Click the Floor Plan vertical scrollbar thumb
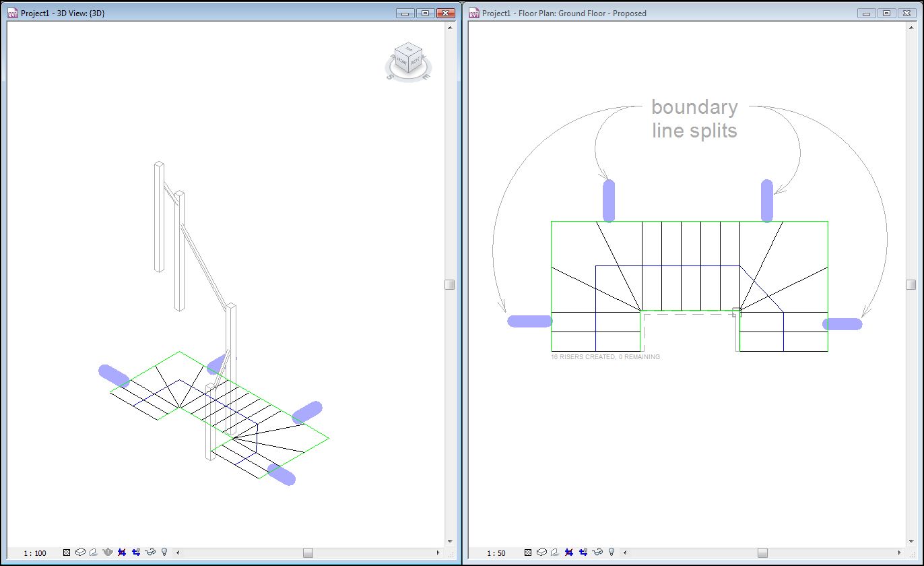Viewport: 924px width, 566px height. click(x=911, y=284)
